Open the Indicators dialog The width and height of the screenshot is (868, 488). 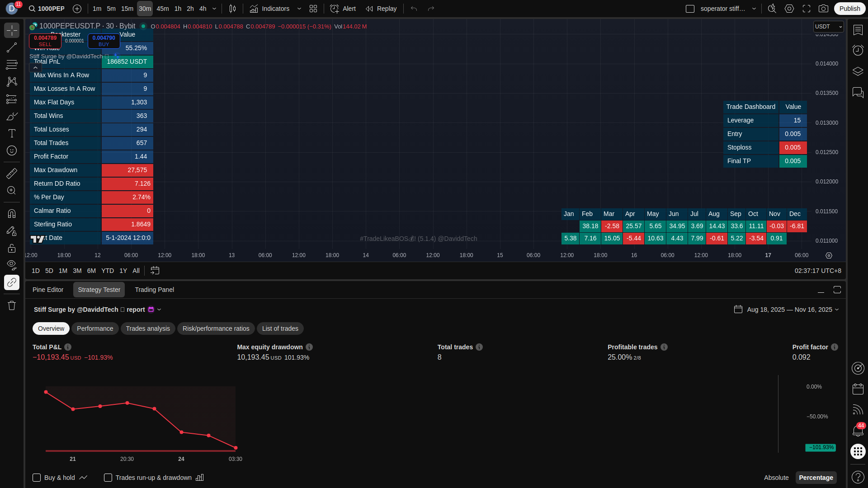(270, 9)
